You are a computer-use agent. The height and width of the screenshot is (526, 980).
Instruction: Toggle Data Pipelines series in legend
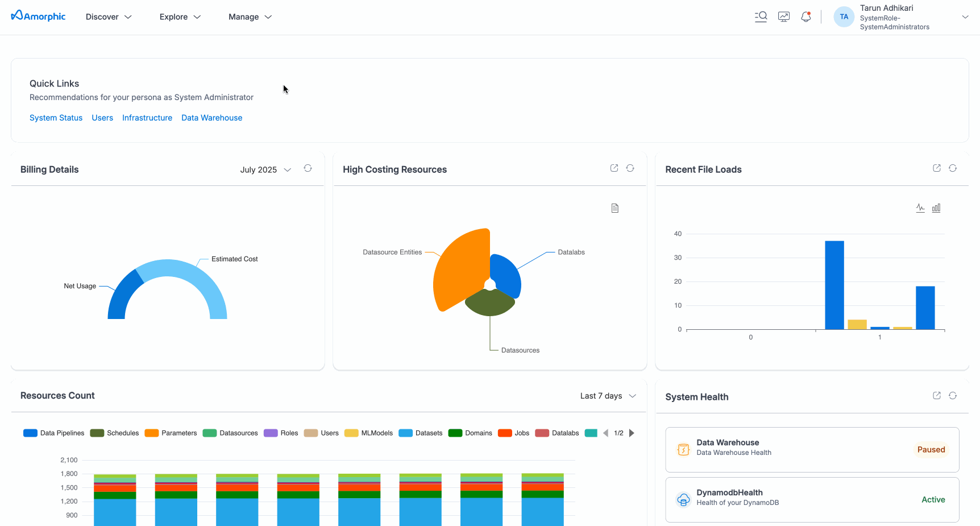[54, 433]
